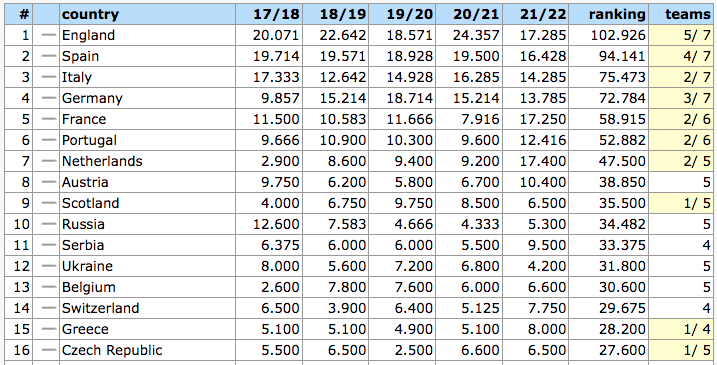Open the Spain country link
The height and width of the screenshot is (365, 717).
(x=80, y=56)
